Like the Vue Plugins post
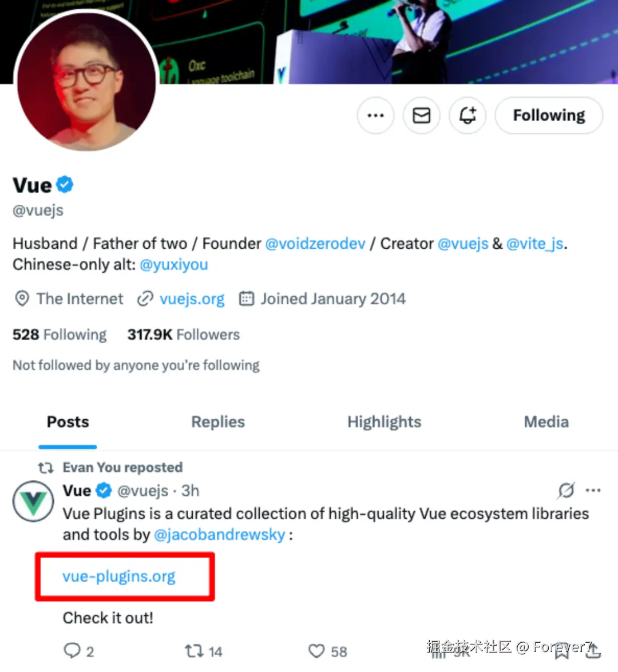 (316, 651)
